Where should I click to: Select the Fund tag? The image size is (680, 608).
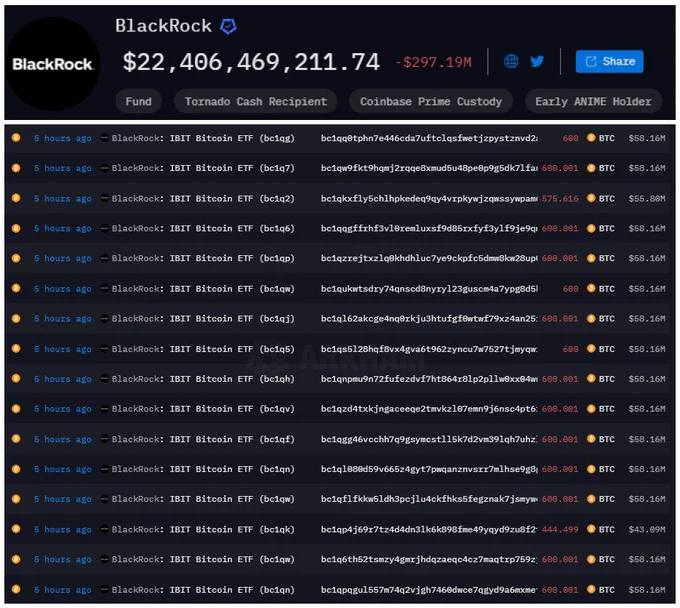138,101
